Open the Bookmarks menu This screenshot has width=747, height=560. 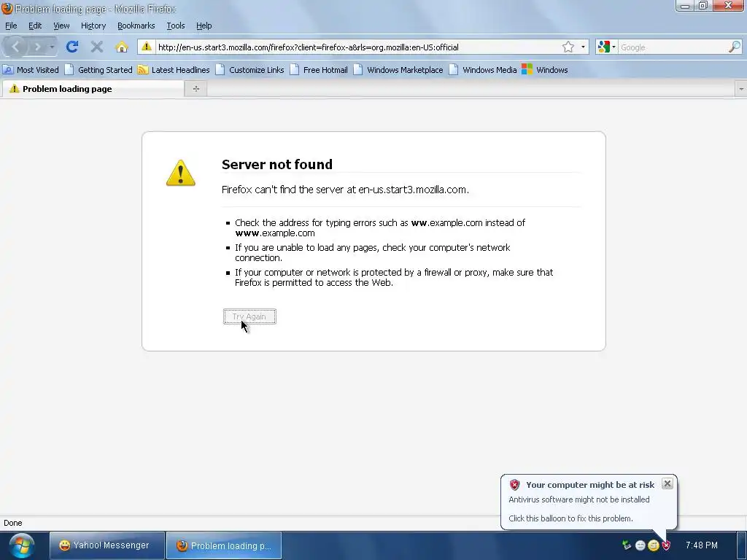pos(136,26)
